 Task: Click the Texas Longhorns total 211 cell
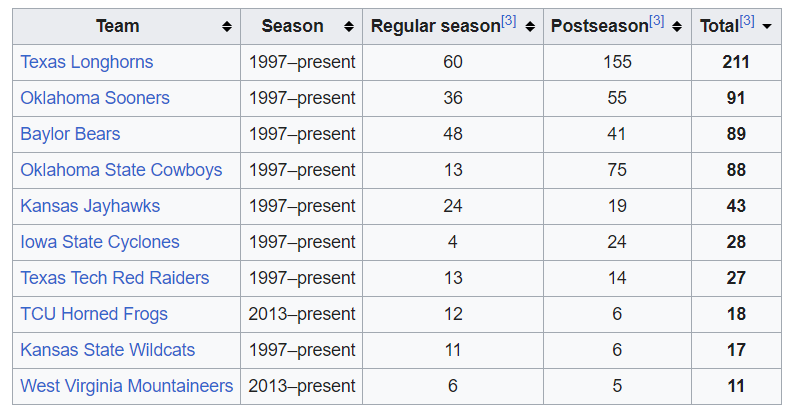tap(737, 62)
